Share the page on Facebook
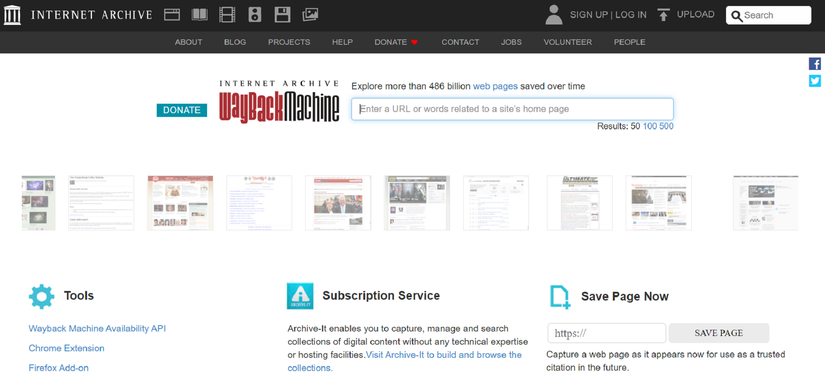 point(814,64)
